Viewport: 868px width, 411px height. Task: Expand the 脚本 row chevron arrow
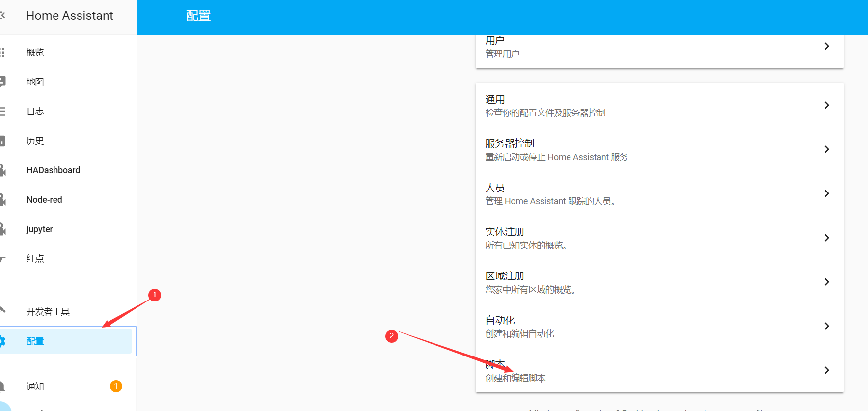(x=827, y=370)
